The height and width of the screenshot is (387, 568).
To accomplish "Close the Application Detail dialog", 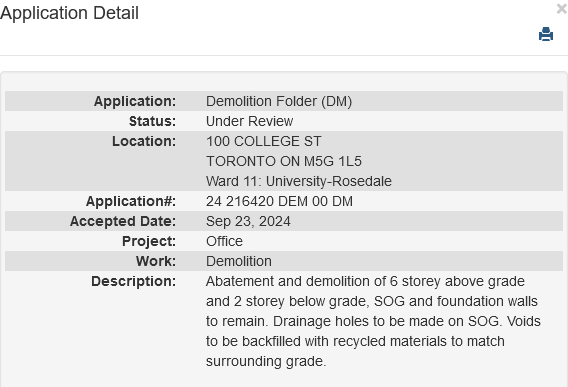I will [x=562, y=9].
